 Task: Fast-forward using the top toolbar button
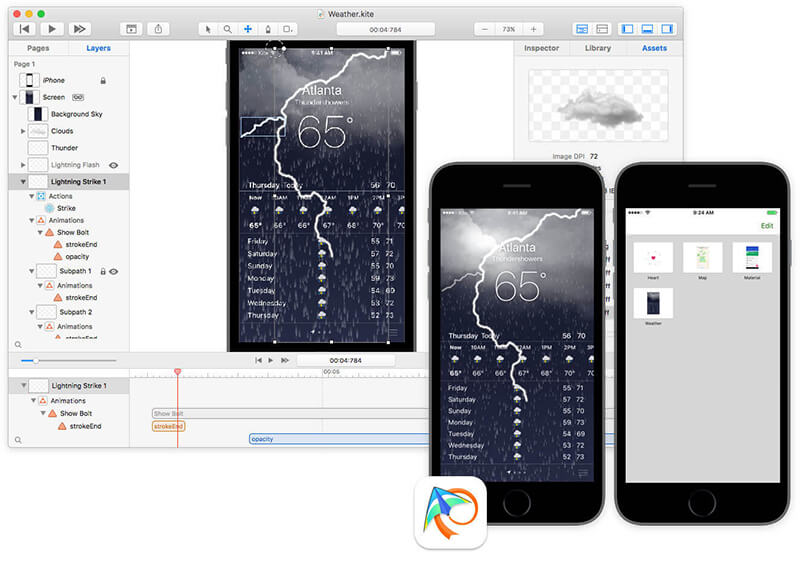[x=80, y=29]
